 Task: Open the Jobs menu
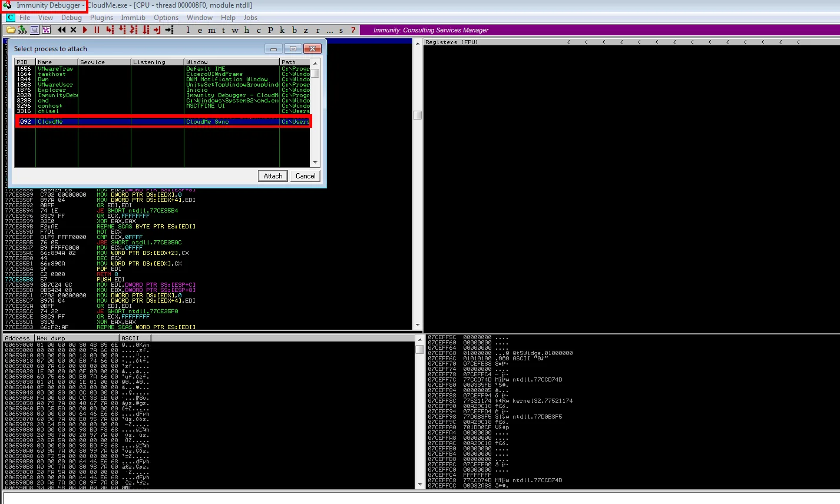point(251,18)
